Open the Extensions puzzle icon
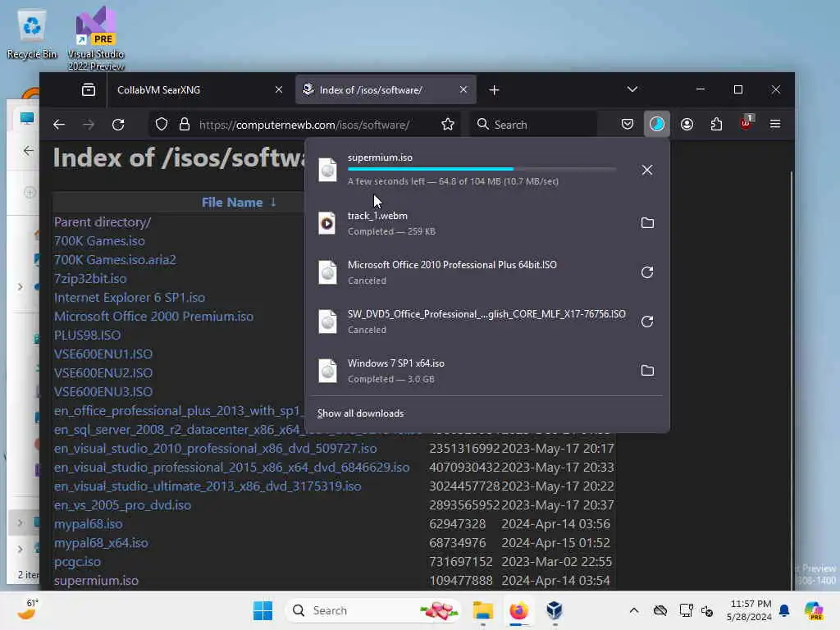 point(716,125)
